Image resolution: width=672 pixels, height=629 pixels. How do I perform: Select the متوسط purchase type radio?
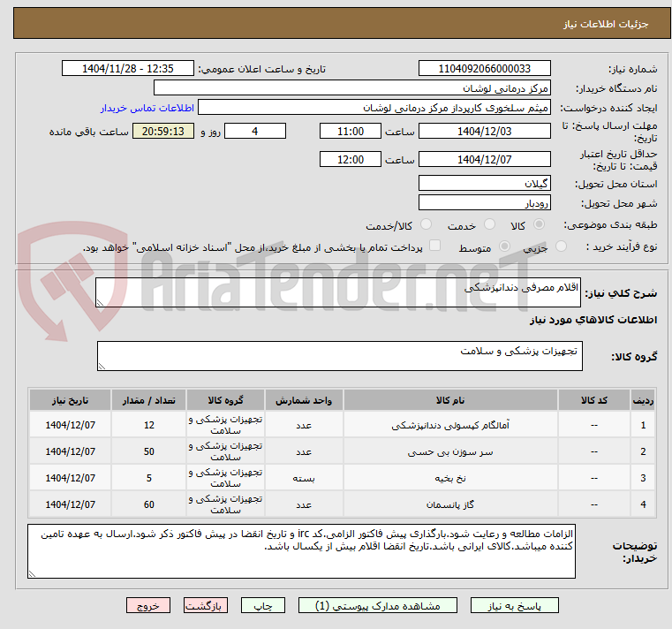pos(505,246)
